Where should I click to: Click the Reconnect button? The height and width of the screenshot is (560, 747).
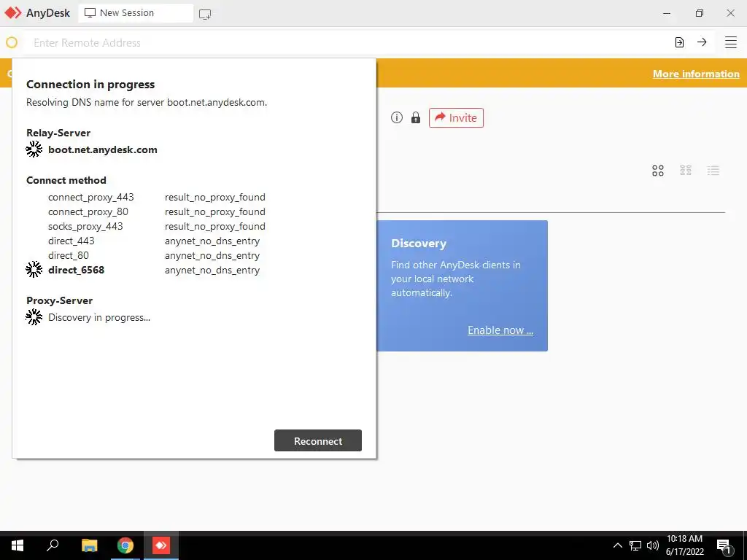tap(318, 440)
